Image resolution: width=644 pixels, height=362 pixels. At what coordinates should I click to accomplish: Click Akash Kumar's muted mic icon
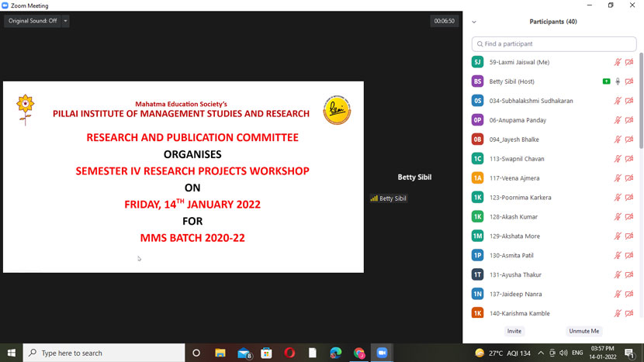coord(618,216)
